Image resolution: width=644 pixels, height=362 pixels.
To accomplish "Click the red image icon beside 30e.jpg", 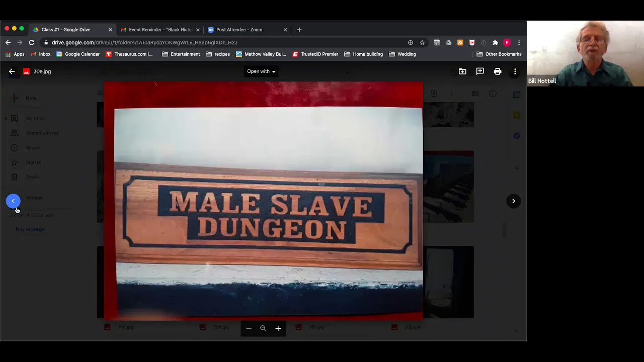I will [26, 71].
